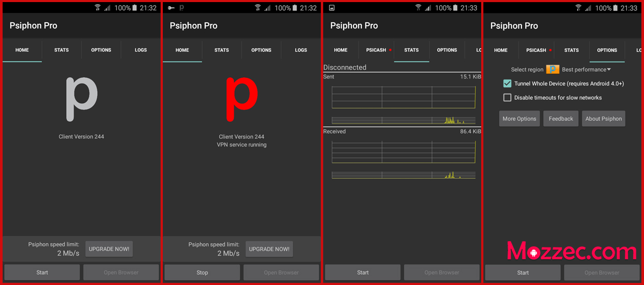Viewport: 644px width, 285px height.
Task: Open the Best performance region dropdown
Action: (587, 70)
